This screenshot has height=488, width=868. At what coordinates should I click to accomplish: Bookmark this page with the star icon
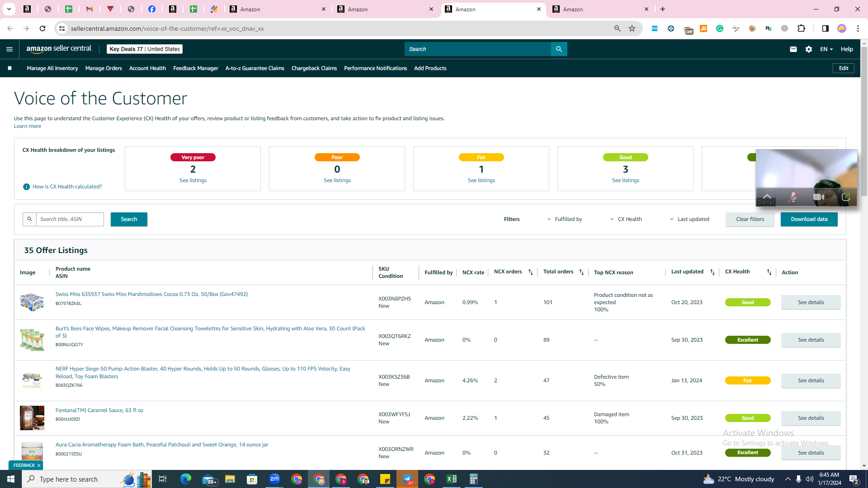pyautogui.click(x=632, y=28)
